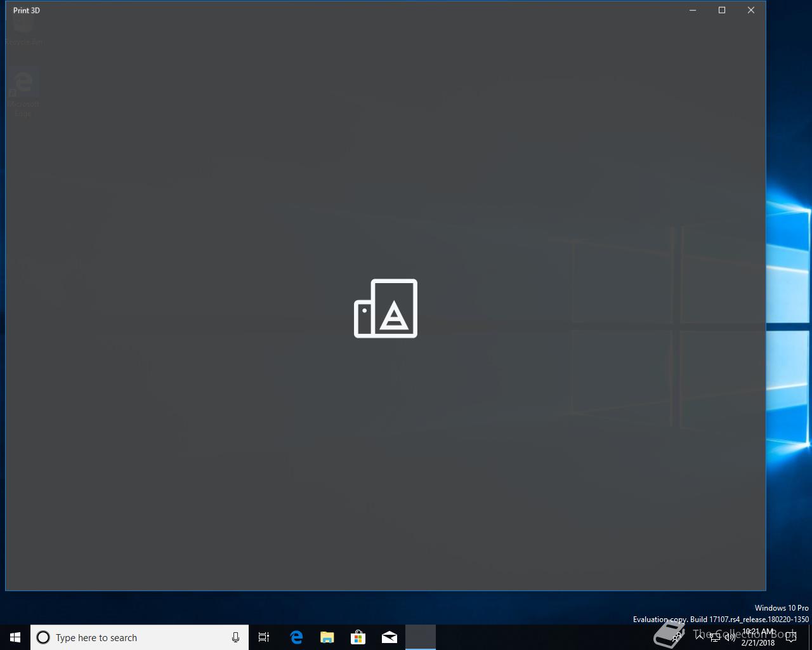Open the Microsoft Store taskbar icon
This screenshot has height=650, width=812.
[x=358, y=637]
